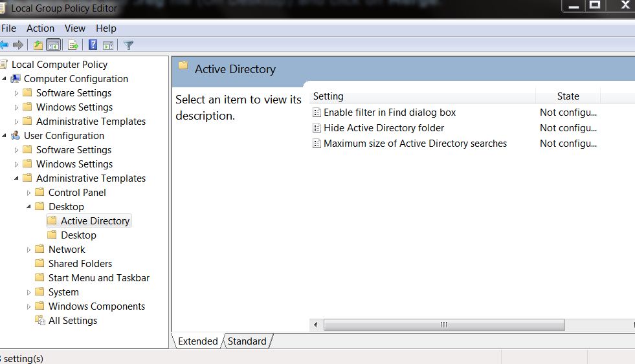
Task: Click the Active Directory folder icon in tree
Action: [52, 220]
